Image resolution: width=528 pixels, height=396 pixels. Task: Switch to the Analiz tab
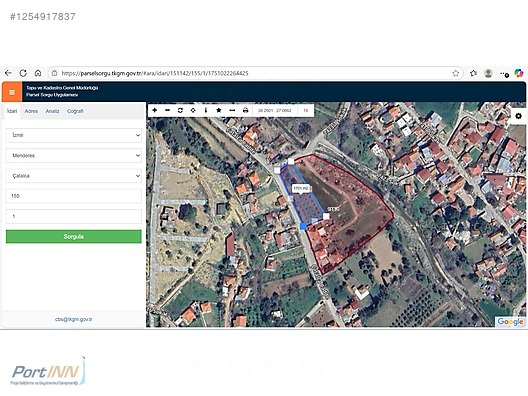(x=52, y=111)
